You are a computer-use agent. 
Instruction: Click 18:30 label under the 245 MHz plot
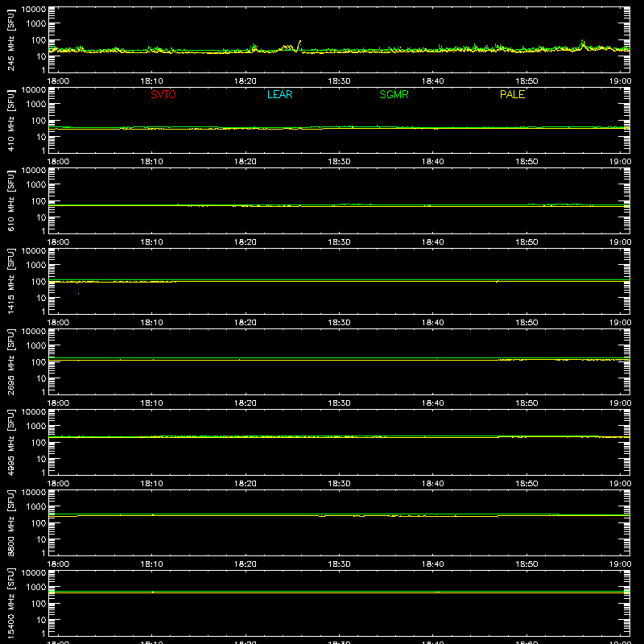coord(339,81)
